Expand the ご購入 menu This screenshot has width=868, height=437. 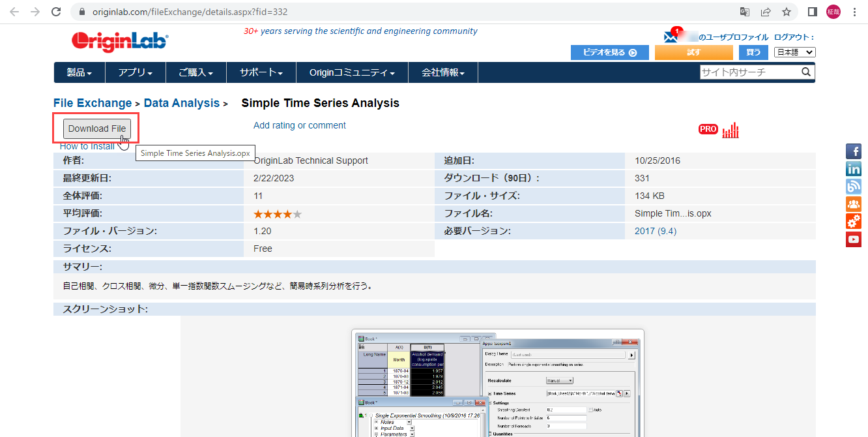[196, 72]
